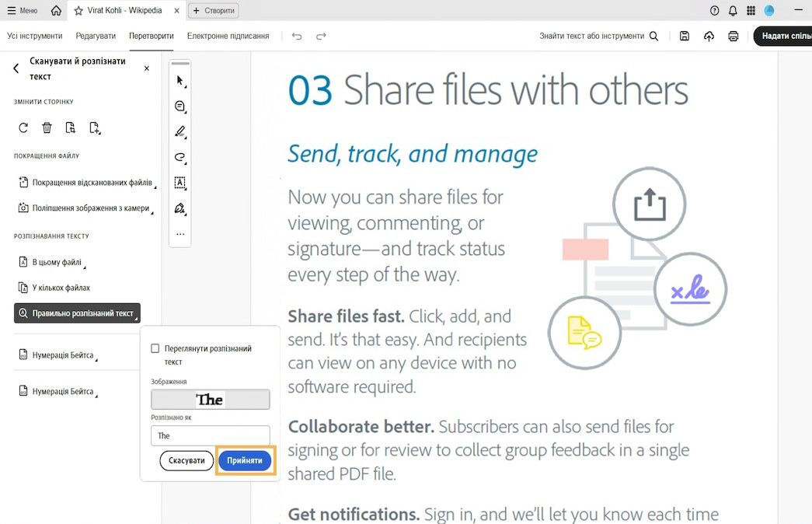Switch to the Редагувати tab
The width and height of the screenshot is (812, 524).
pos(96,36)
